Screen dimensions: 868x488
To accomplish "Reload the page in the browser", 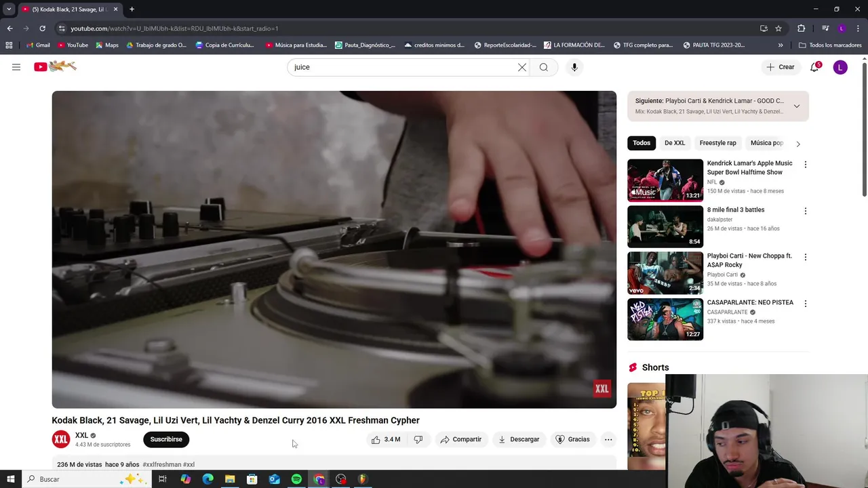I will 42,28.
